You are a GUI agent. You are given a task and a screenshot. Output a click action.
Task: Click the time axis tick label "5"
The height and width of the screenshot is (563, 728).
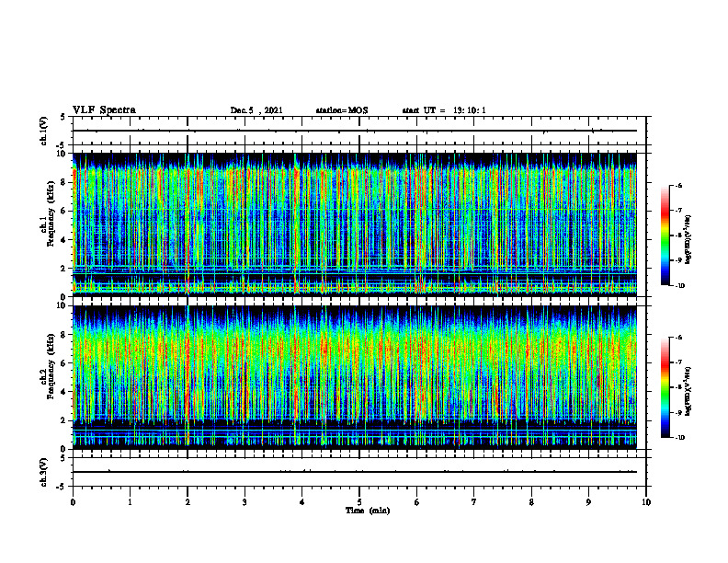[x=359, y=502]
